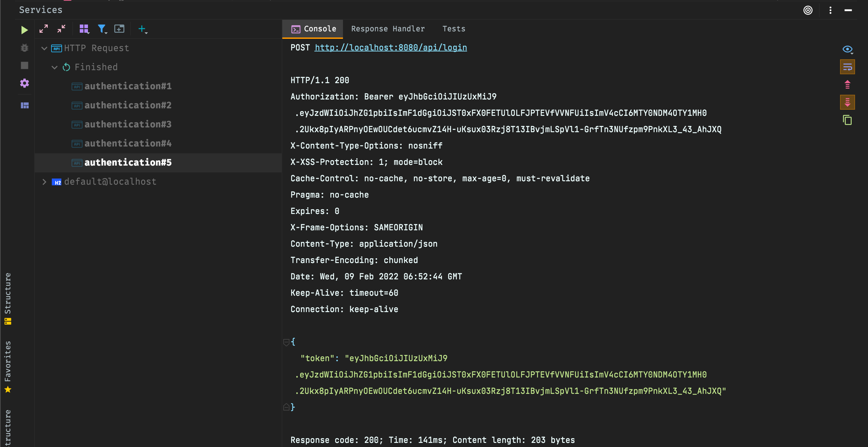
Task: Collapse the JSON response fold marker
Action: point(286,342)
